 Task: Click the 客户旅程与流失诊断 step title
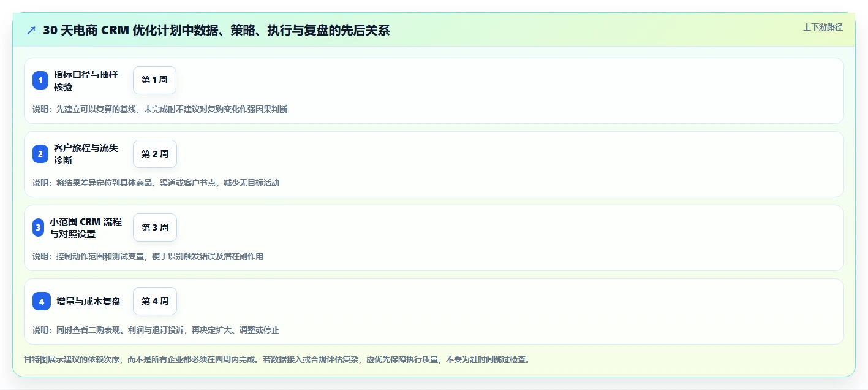pos(86,154)
